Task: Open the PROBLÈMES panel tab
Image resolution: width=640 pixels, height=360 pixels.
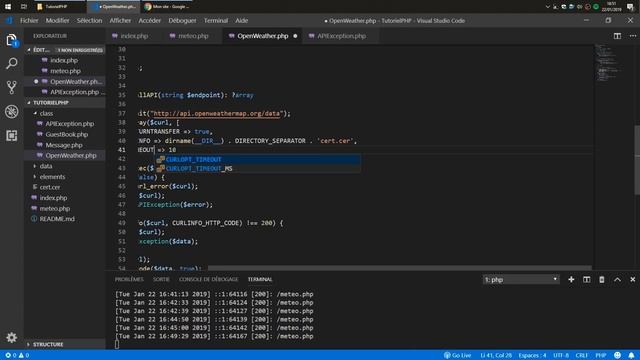Action: coord(129,280)
